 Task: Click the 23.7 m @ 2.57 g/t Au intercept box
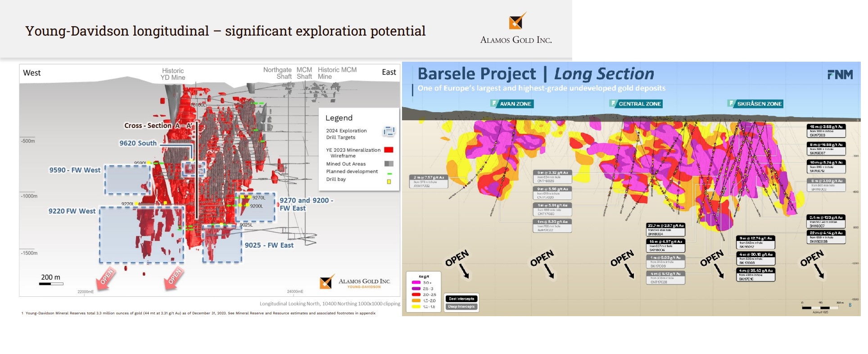[x=666, y=230]
